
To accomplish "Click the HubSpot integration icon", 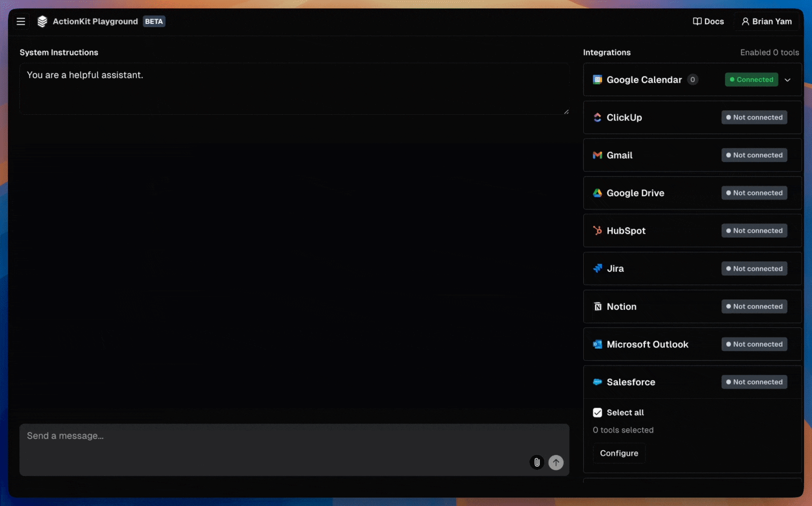I will coord(597,231).
